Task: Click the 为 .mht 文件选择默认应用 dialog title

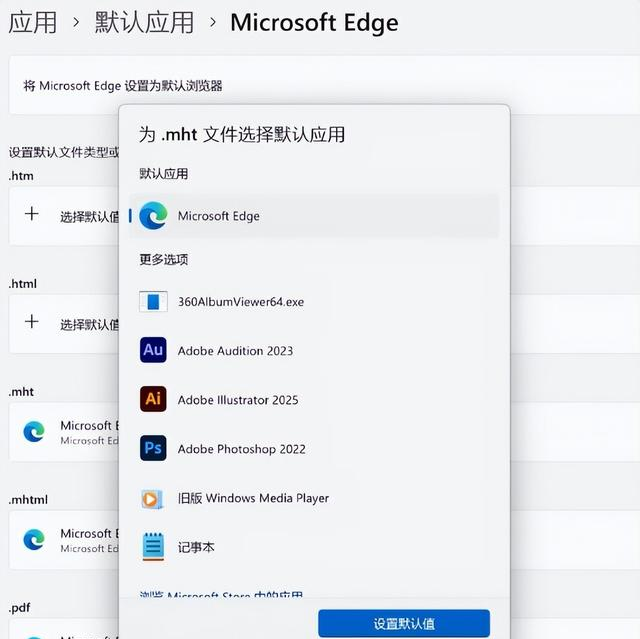Action: (242, 134)
